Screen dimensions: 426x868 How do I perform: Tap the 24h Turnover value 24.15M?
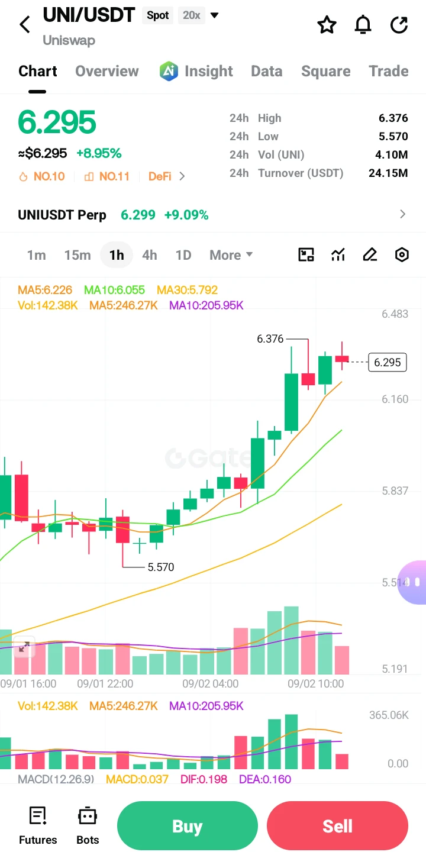388,173
